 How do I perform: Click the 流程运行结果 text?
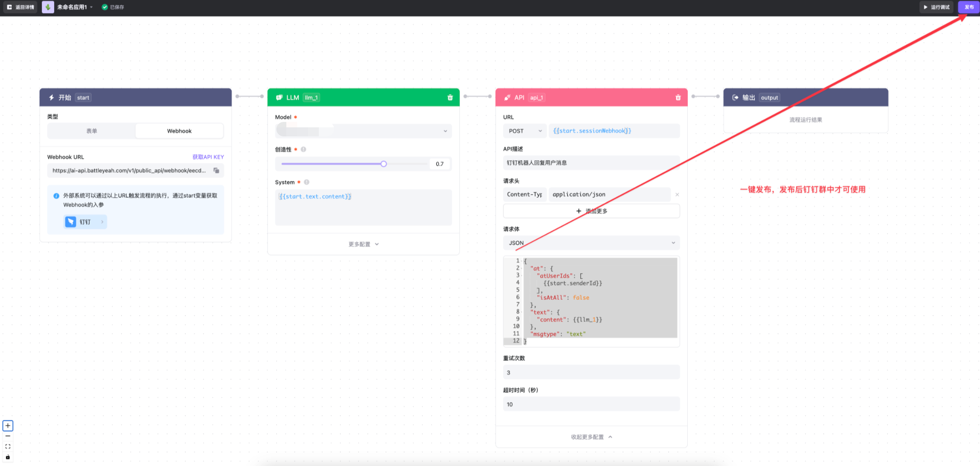806,120
